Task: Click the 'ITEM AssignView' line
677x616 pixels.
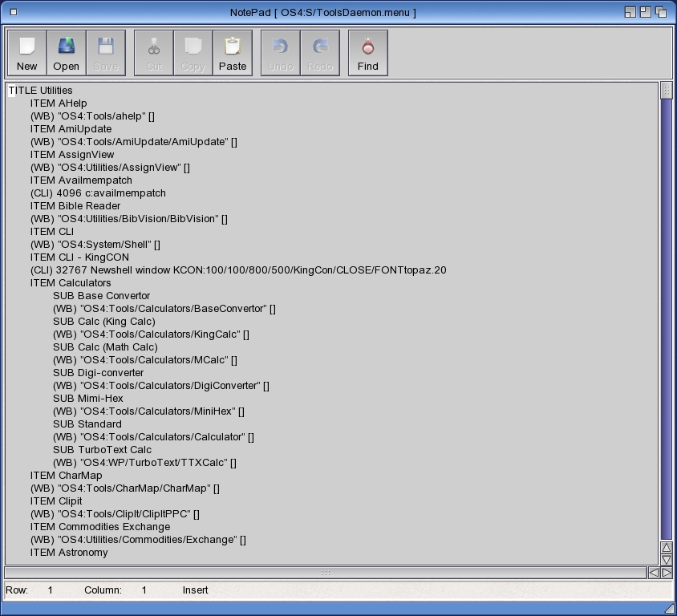Action: 72,155
